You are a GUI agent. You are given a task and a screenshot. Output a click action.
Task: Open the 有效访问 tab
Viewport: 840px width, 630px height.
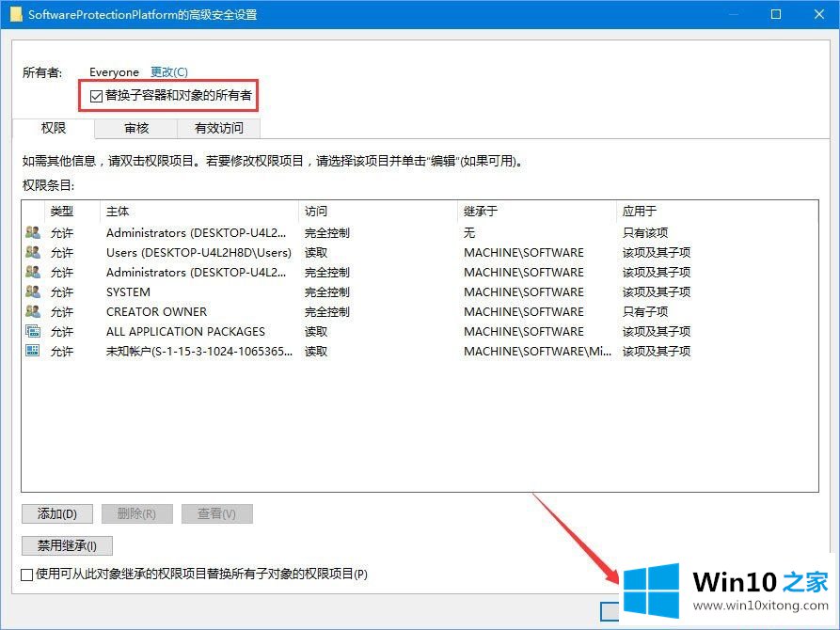pos(218,129)
